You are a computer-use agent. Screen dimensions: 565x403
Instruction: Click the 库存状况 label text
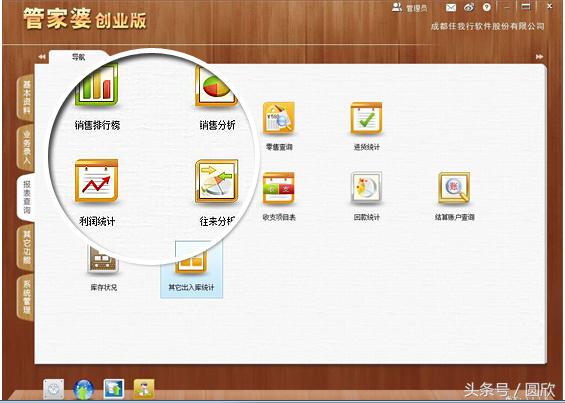[104, 287]
